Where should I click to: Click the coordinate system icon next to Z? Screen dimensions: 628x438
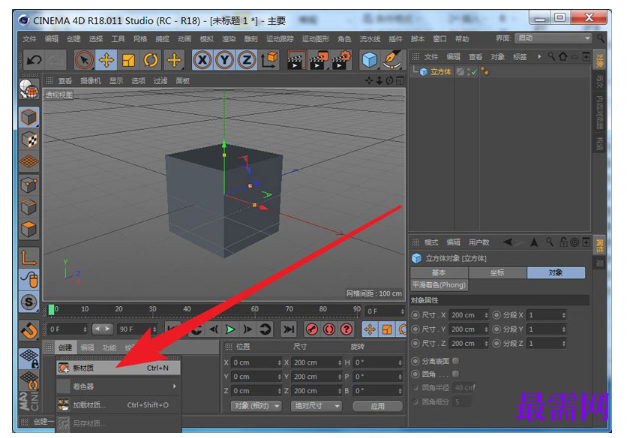270,60
